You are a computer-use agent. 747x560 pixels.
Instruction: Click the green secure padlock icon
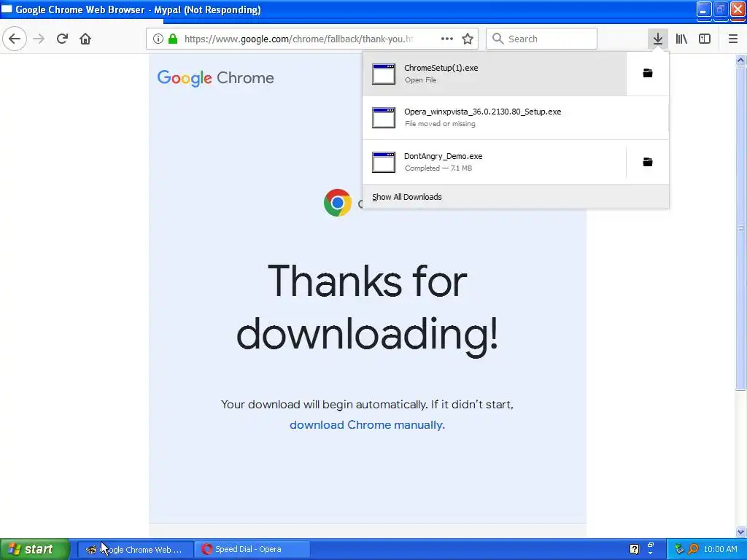pyautogui.click(x=173, y=39)
